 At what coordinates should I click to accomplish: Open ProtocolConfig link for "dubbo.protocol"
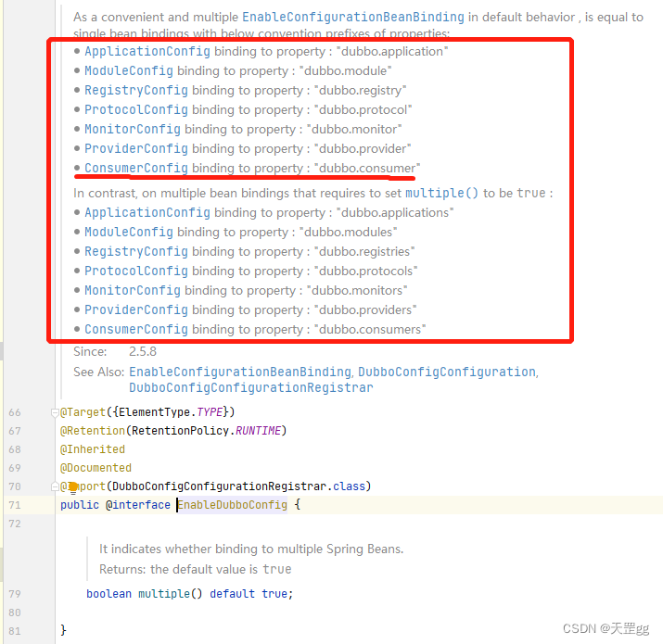click(136, 110)
